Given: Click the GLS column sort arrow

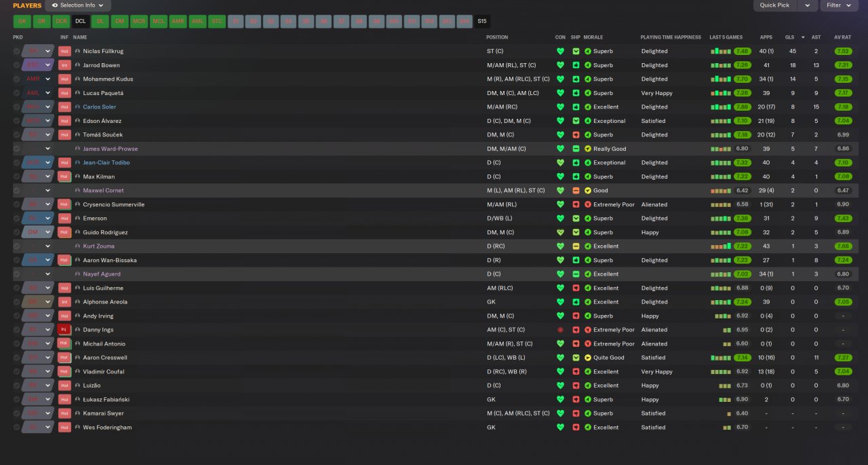Looking at the screenshot, I should [x=804, y=37].
